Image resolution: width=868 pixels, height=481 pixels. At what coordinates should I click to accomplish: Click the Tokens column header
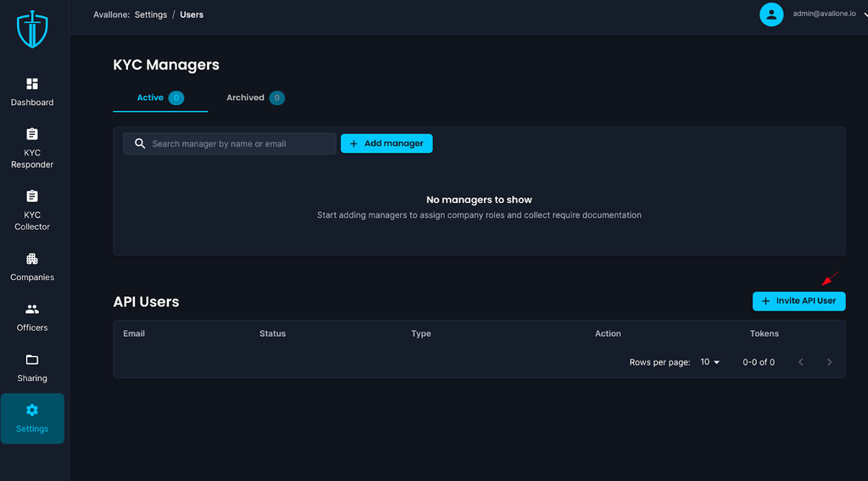764,333
